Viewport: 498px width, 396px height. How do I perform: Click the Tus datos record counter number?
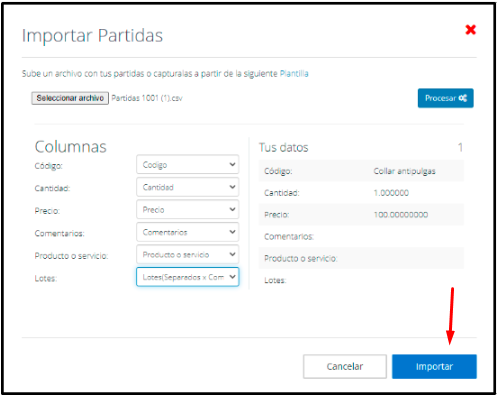(x=460, y=147)
